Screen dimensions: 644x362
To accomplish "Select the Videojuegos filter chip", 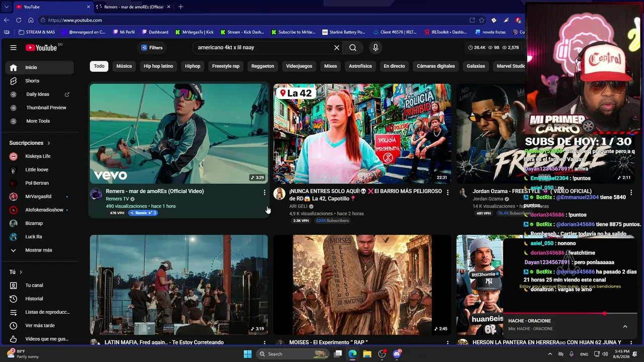I will coord(299,66).
